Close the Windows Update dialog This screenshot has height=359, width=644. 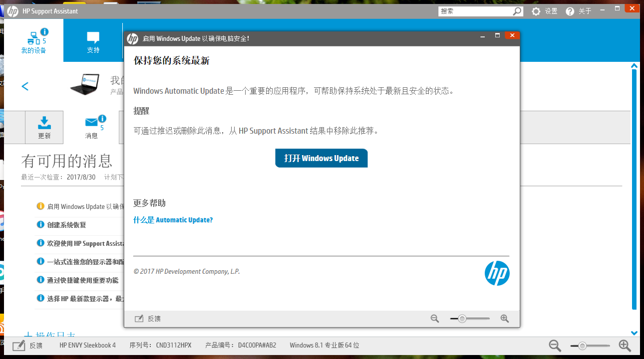click(512, 35)
